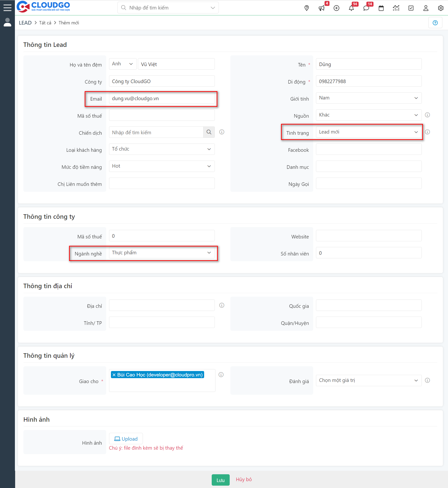Open the notification bell
Screen dimensions: 448x488
tap(351, 8)
